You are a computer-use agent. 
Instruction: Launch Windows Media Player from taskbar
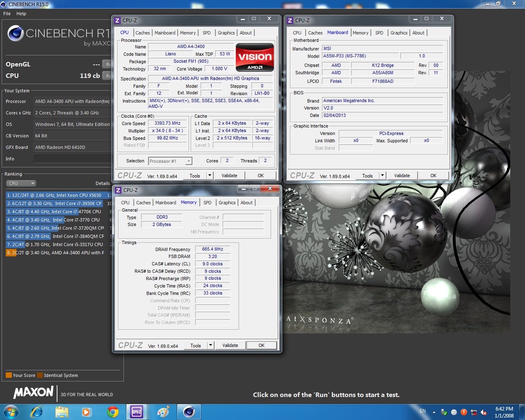pyautogui.click(x=87, y=412)
